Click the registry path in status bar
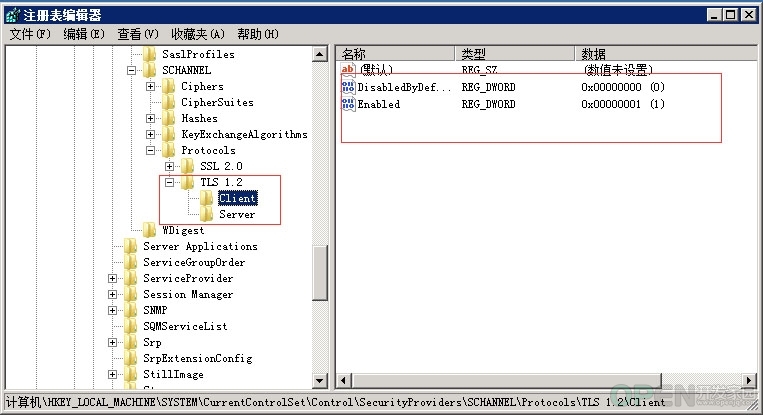The image size is (763, 415). [335, 402]
